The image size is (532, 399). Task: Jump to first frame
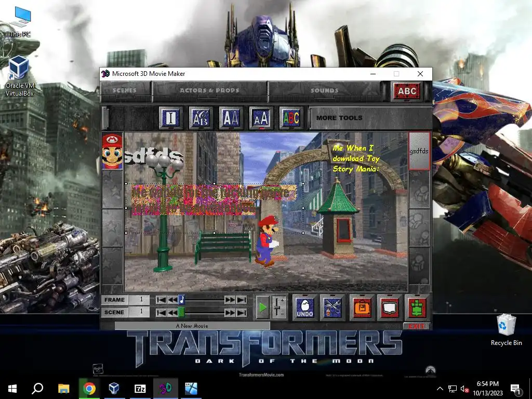point(162,300)
